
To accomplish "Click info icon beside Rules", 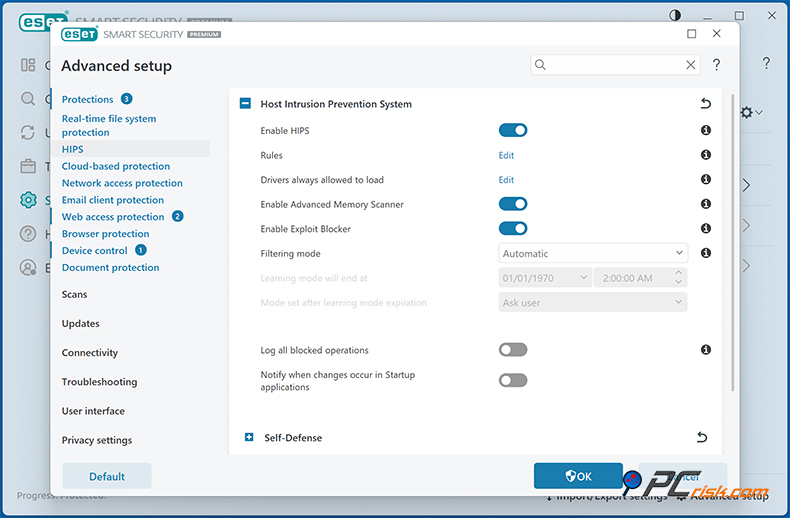I will (x=706, y=155).
